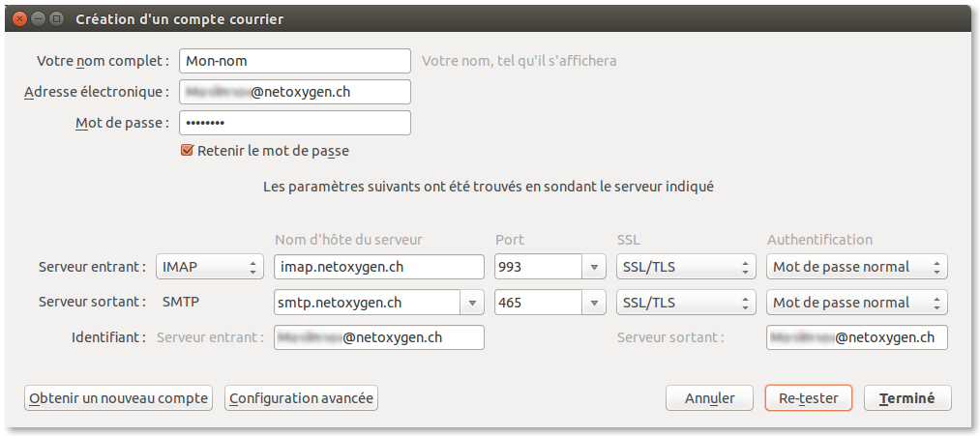
Task: Click Obtenir un nouveau compte
Action: 119,398
